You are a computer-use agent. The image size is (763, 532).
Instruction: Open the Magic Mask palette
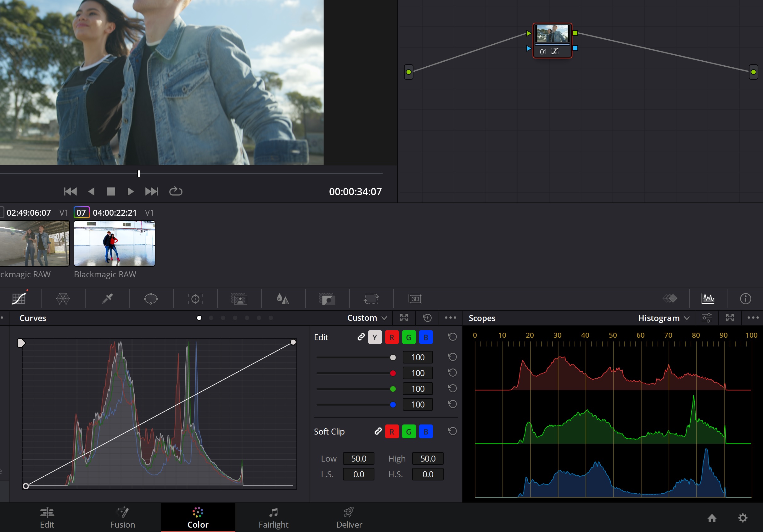(x=239, y=299)
